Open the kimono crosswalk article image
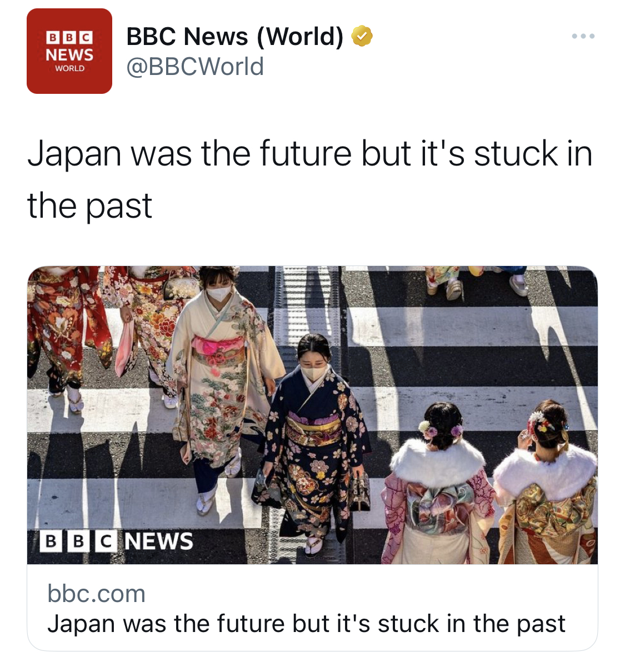 click(x=312, y=415)
